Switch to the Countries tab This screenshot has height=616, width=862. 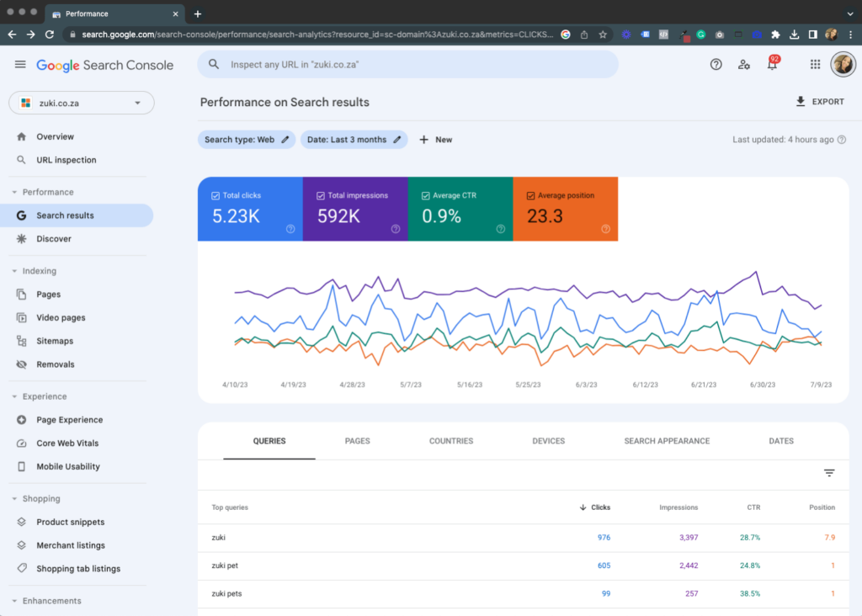451,441
